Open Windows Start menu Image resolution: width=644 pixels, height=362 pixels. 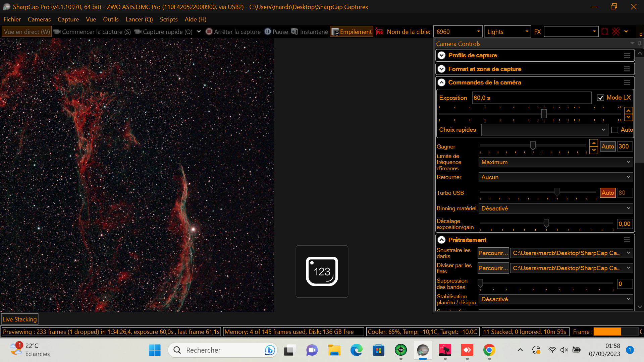155,350
